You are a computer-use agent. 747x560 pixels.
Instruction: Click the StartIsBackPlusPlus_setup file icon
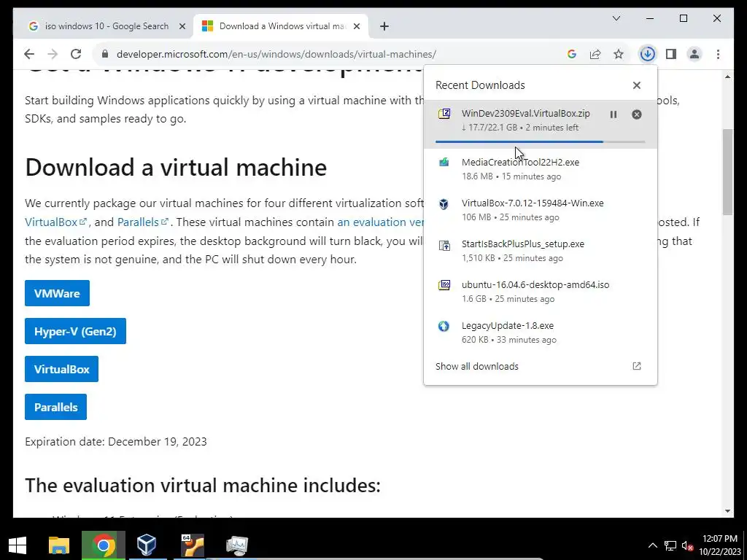[444, 245]
